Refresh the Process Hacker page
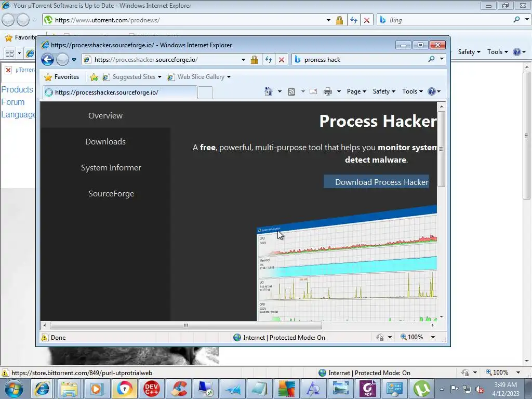The height and width of the screenshot is (399, 532). click(x=269, y=60)
